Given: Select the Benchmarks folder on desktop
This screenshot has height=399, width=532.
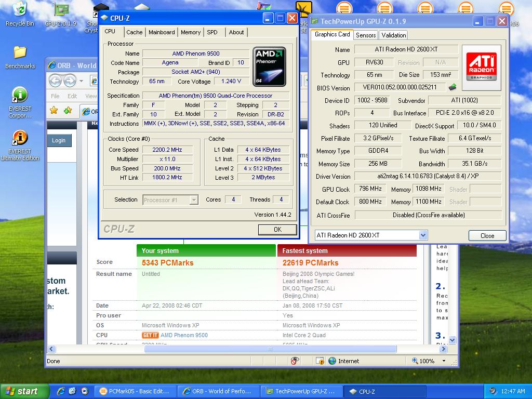Looking at the screenshot, I should coord(20,57).
